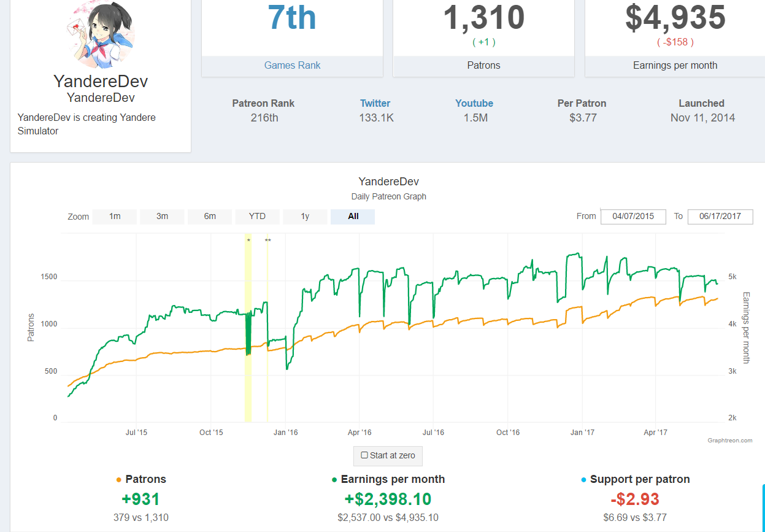Click the YandereDev avatar image
The height and width of the screenshot is (532, 765).
click(x=101, y=34)
